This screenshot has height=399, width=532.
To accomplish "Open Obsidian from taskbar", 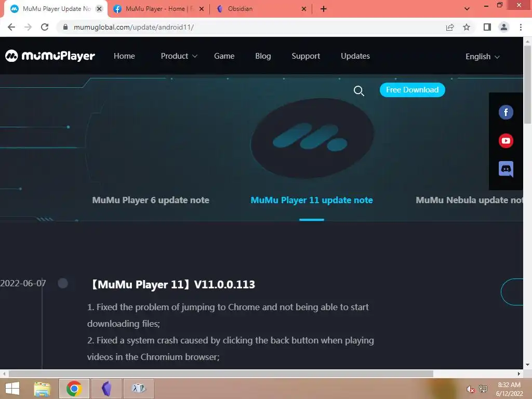I will (107, 389).
